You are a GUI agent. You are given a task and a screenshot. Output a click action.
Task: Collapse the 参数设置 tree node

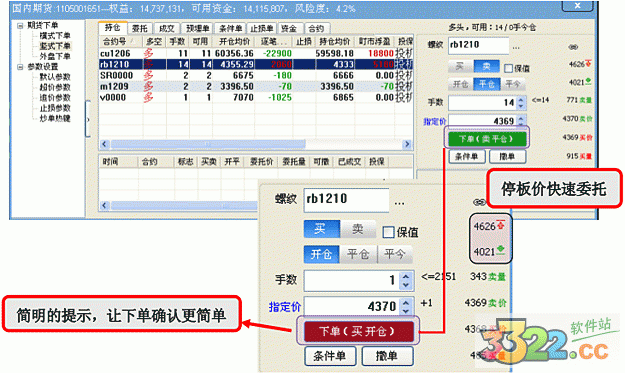click(20, 67)
